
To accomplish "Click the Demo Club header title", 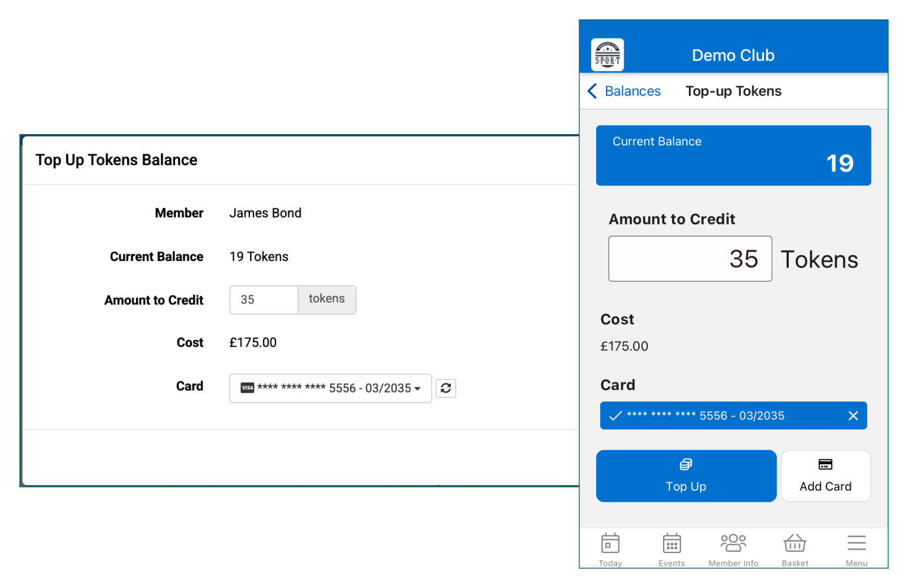I will (733, 56).
